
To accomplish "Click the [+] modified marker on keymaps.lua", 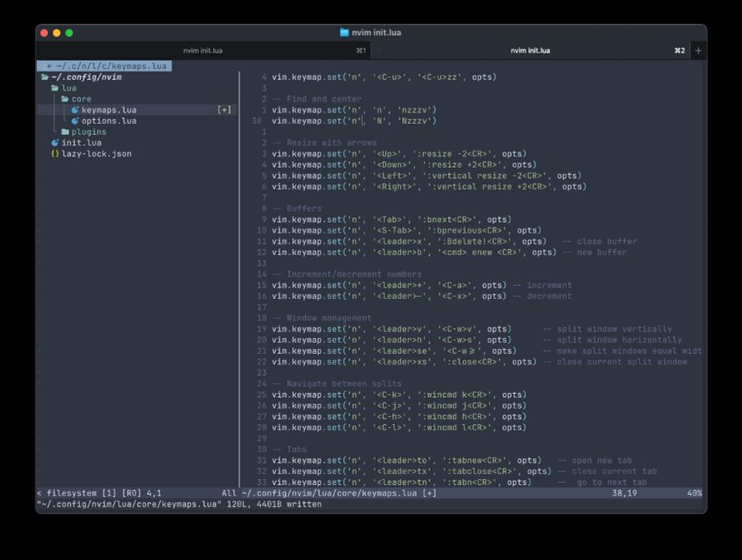I will pyautogui.click(x=224, y=110).
